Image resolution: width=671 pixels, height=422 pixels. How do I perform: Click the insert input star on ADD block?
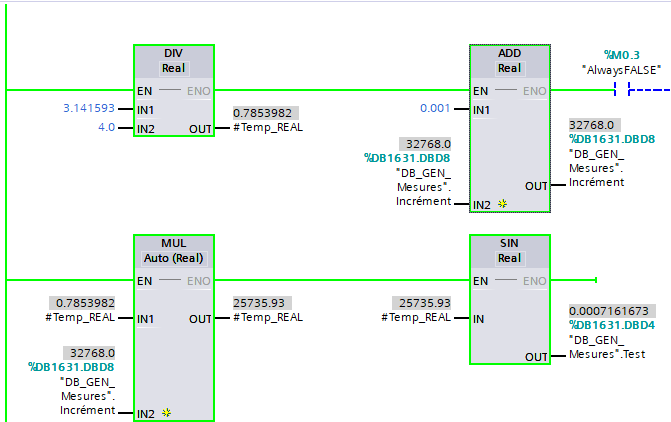click(x=502, y=203)
